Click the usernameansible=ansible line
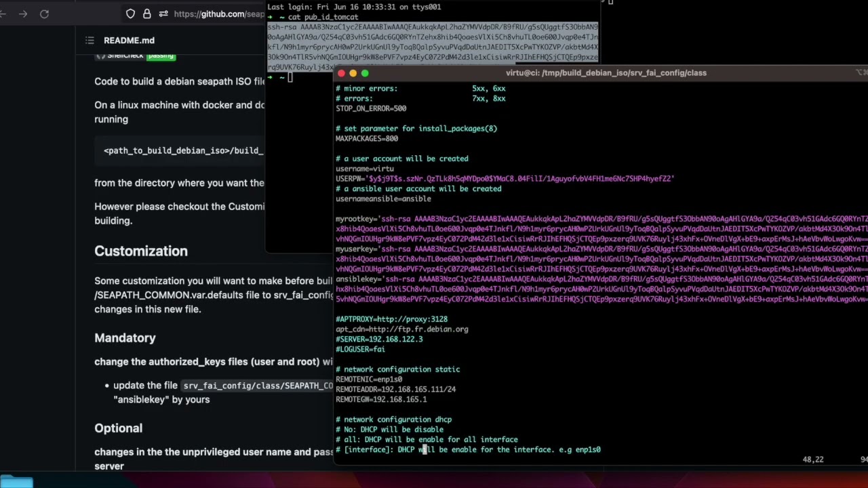Screen dimensions: 868x488 (383, 199)
